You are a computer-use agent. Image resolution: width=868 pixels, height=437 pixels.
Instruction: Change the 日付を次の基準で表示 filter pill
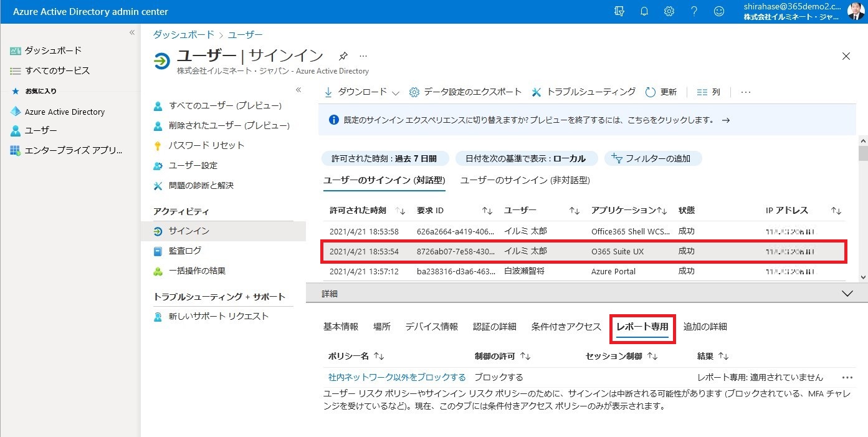click(527, 158)
